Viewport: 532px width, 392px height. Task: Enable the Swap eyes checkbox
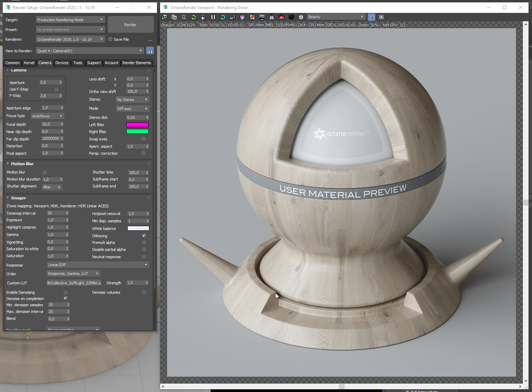pyautogui.click(x=143, y=139)
